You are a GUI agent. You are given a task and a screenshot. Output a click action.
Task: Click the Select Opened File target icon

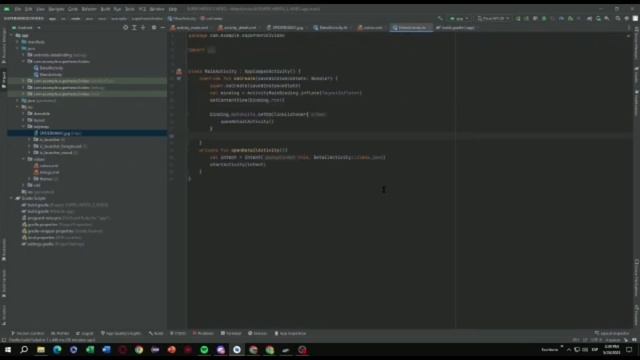tap(125, 28)
